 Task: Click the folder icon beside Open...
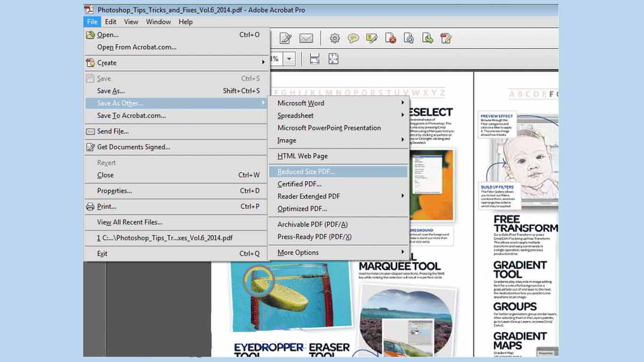(x=90, y=35)
